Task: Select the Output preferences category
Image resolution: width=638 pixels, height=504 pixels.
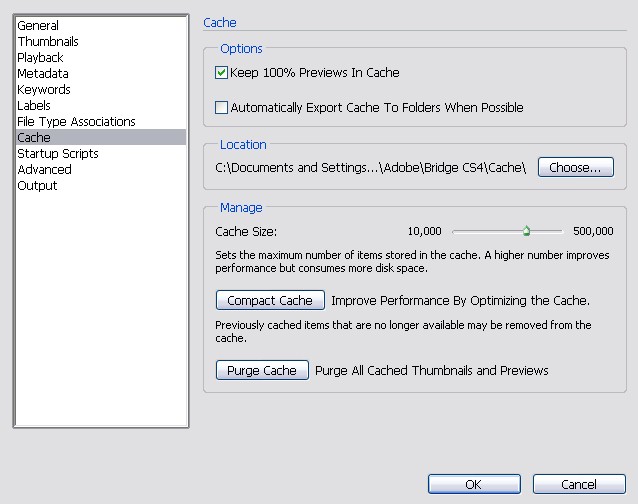Action: pyautogui.click(x=101, y=185)
